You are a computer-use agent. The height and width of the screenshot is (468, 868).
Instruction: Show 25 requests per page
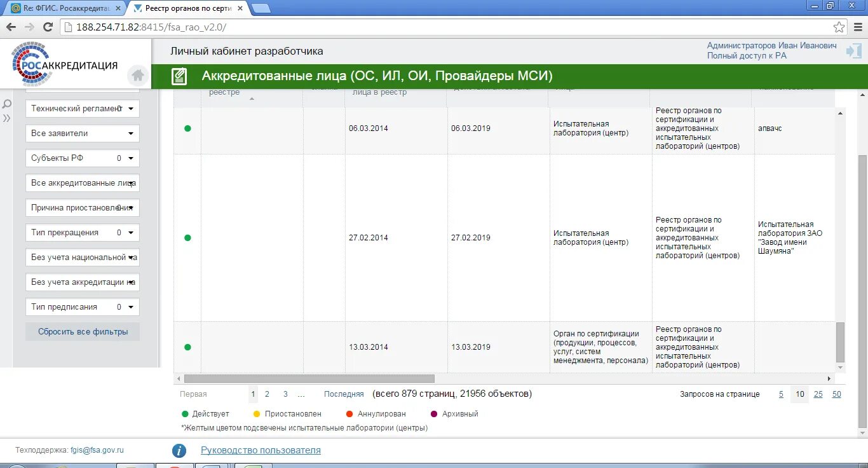click(x=818, y=394)
